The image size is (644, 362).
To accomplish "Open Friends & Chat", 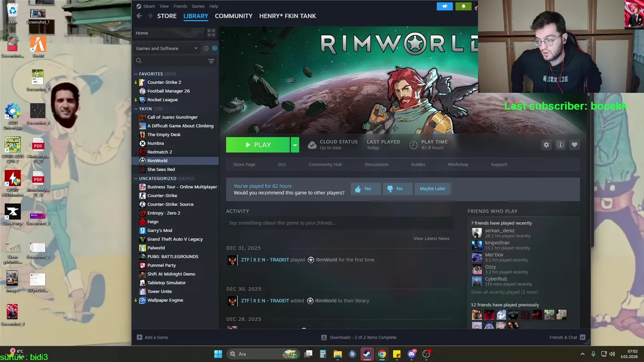I will coord(567,337).
